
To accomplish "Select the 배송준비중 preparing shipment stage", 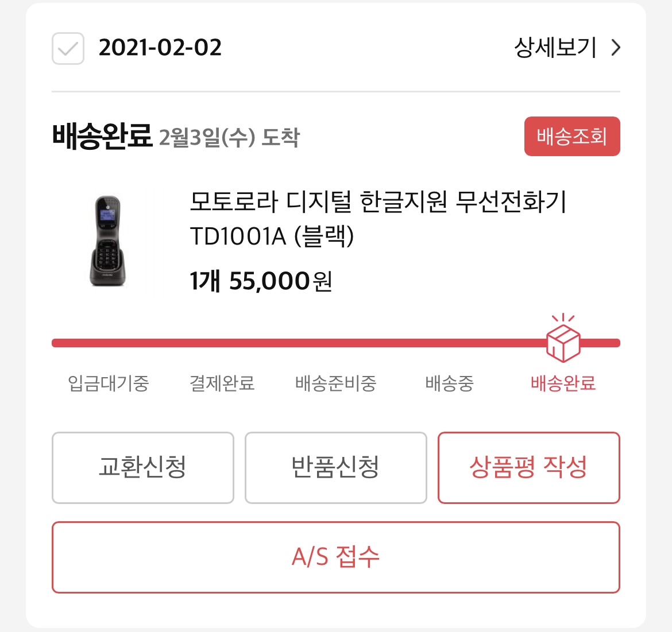I will point(336,383).
